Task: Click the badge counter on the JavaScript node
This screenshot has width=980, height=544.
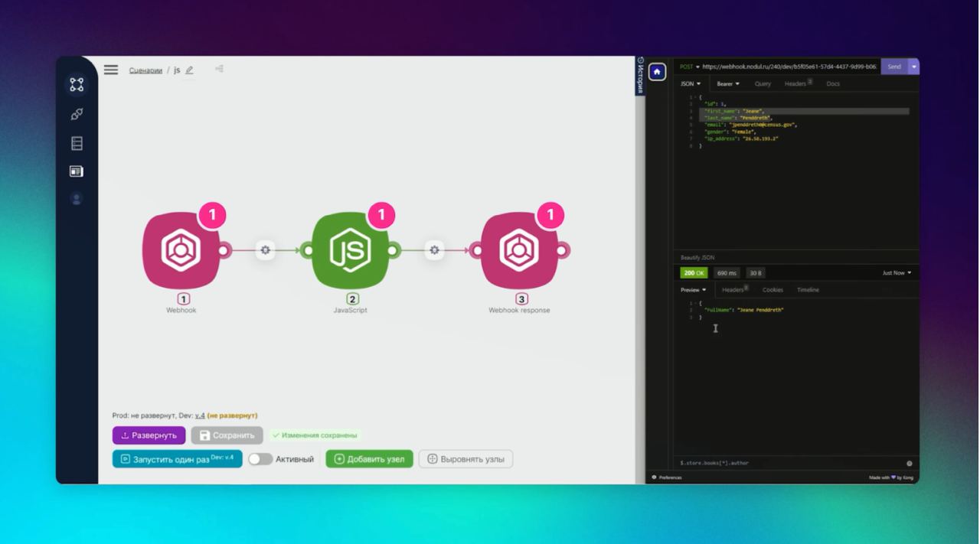Action: pos(381,216)
